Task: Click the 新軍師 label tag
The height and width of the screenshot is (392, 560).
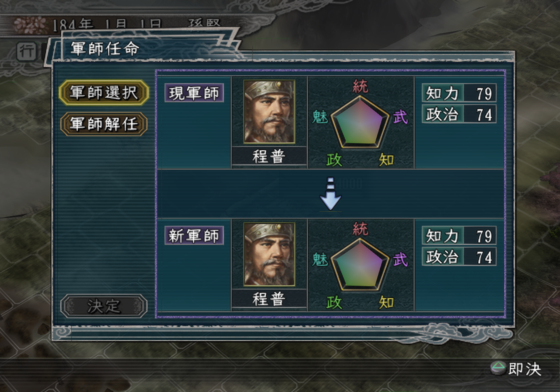Action: [x=194, y=235]
